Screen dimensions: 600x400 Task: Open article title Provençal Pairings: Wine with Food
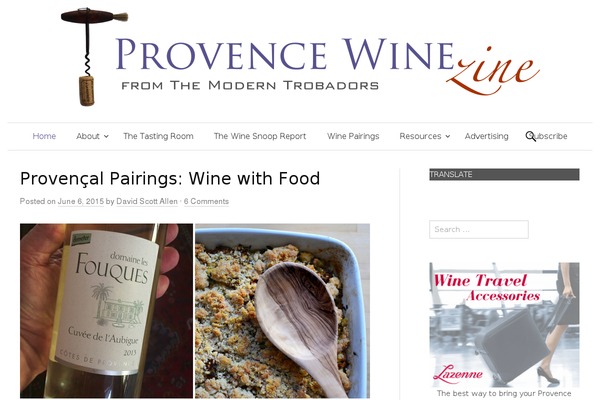coord(170,179)
